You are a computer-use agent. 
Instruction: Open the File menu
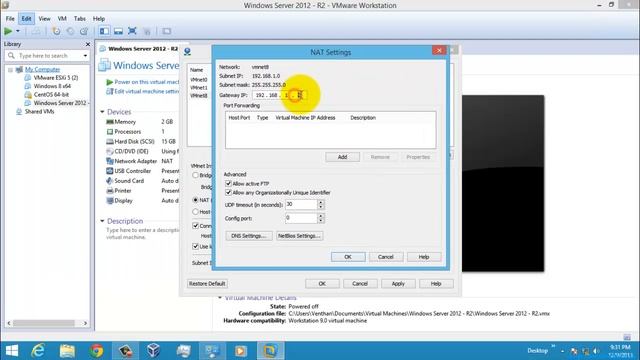(x=10, y=19)
